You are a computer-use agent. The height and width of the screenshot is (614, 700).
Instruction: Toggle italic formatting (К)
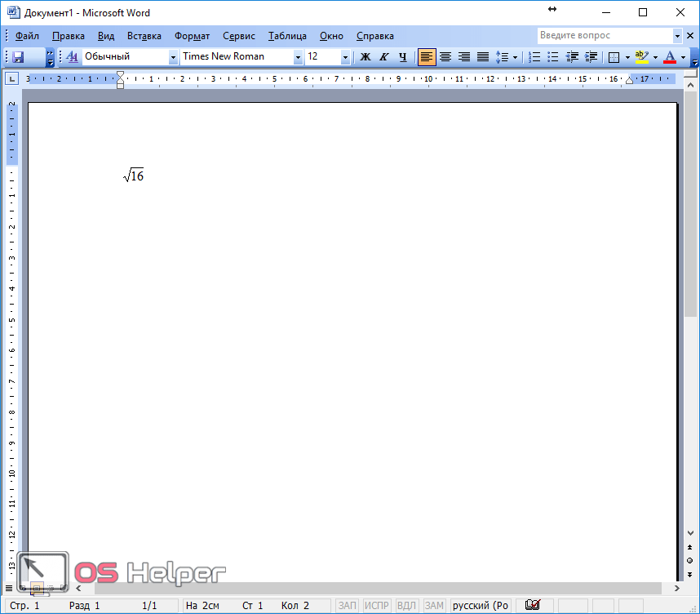383,57
